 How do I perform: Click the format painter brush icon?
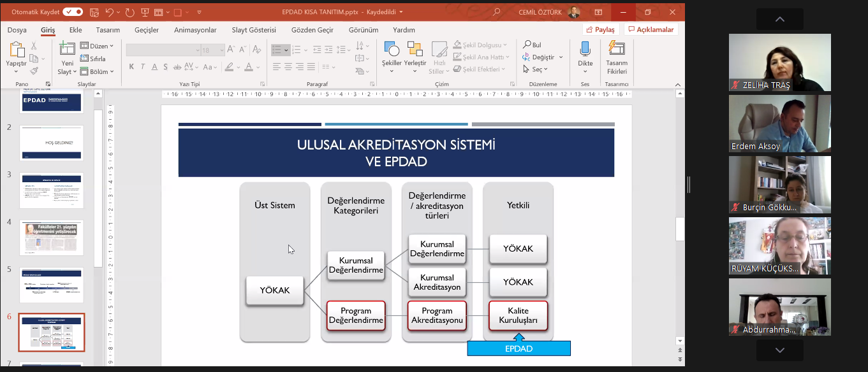click(34, 71)
